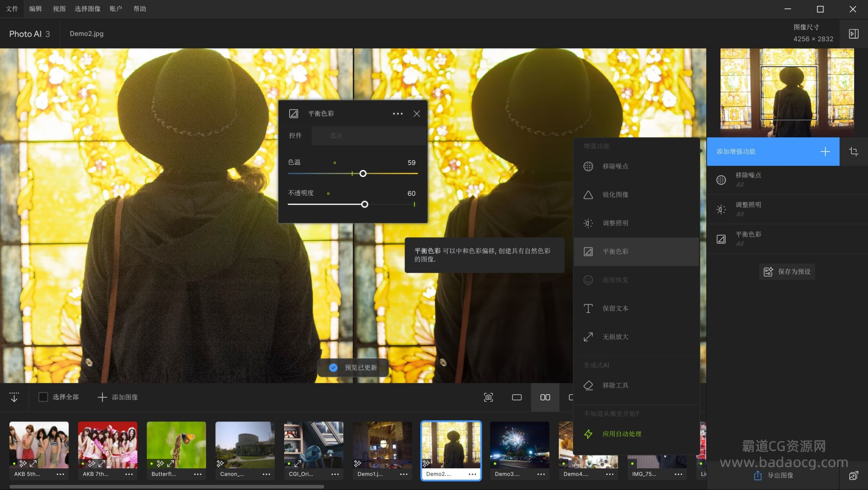Image resolution: width=868 pixels, height=490 pixels.
Task: Click the eraser icon beside 移除工具
Action: tap(588, 386)
